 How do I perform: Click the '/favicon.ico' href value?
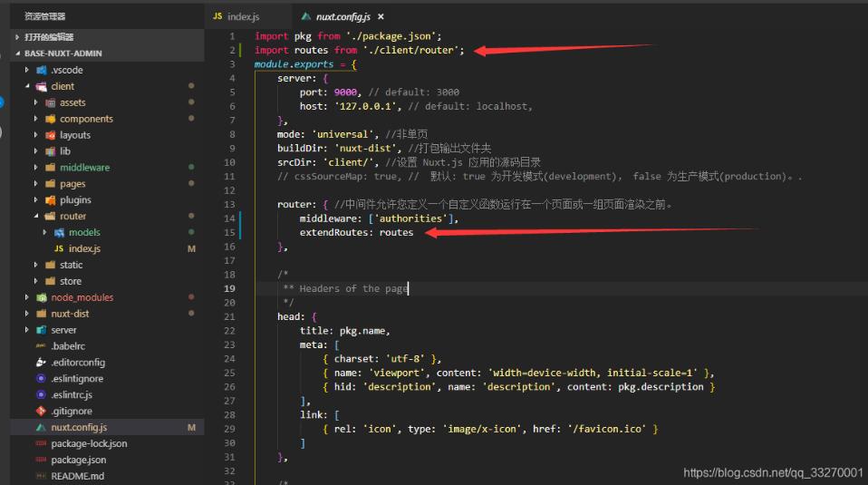tap(607, 429)
